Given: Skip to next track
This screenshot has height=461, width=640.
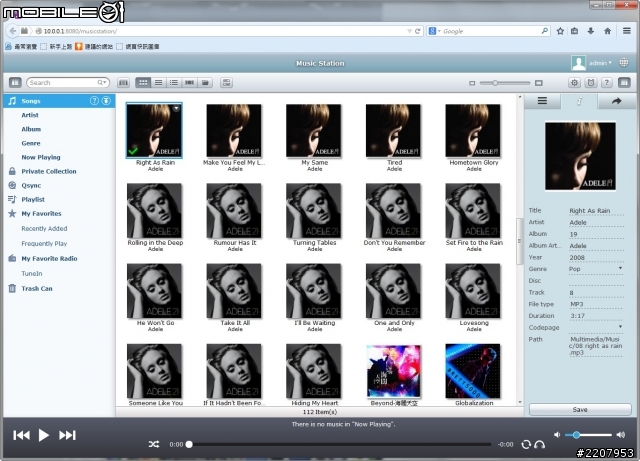Looking at the screenshot, I should [x=67, y=435].
